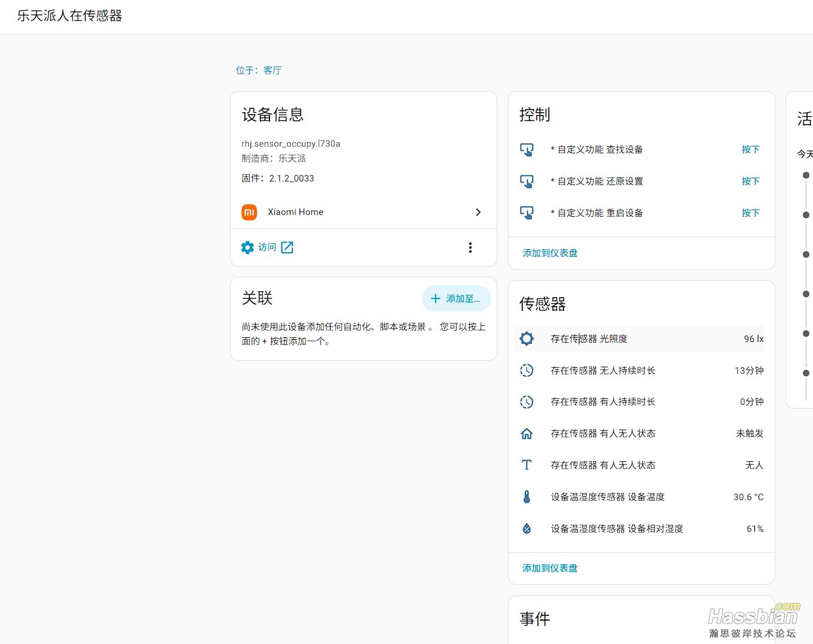Click the water droplet icon for 设备相对湿度
Image resolution: width=813 pixels, height=644 pixels.
[527, 528]
